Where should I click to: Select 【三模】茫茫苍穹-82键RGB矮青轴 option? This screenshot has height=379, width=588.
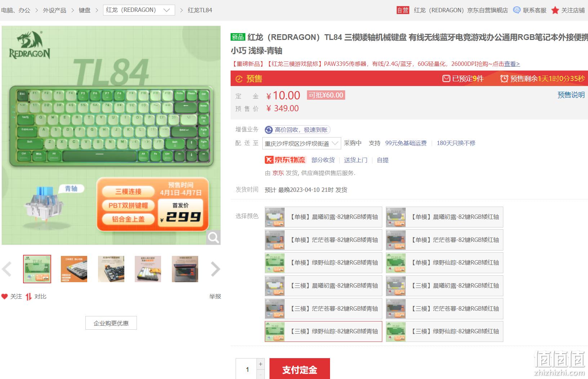[323, 309]
